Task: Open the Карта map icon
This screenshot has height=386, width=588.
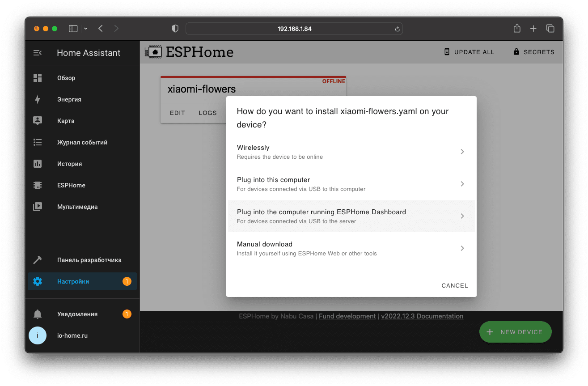Action: tap(38, 121)
